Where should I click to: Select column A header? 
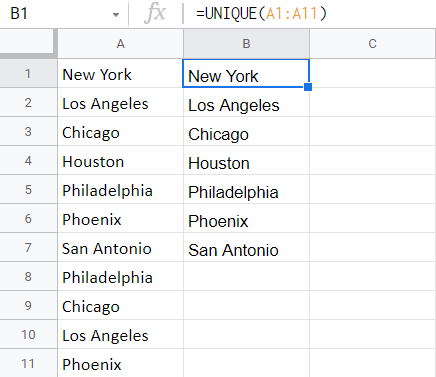point(120,44)
